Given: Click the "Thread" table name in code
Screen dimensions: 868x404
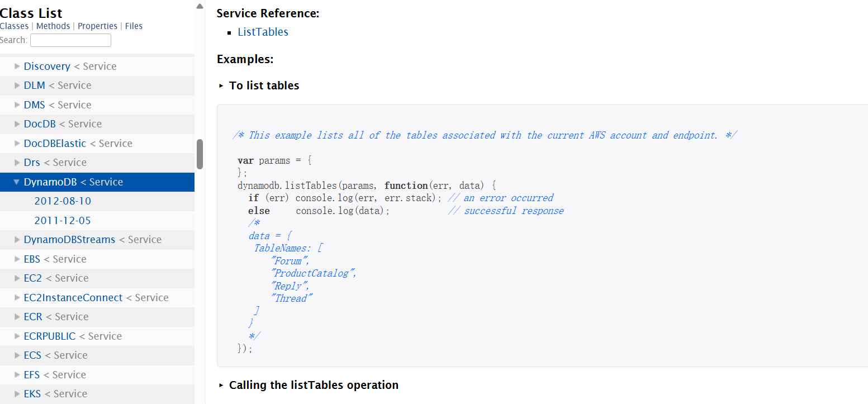Looking at the screenshot, I should point(291,298).
